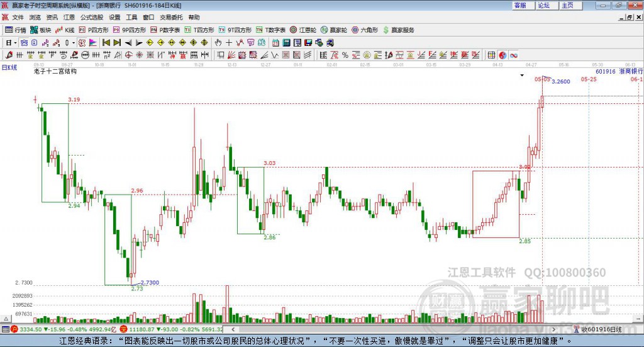Open the 六角形 hexagon tool
Screen dimensions: 644x347
(x=365, y=30)
